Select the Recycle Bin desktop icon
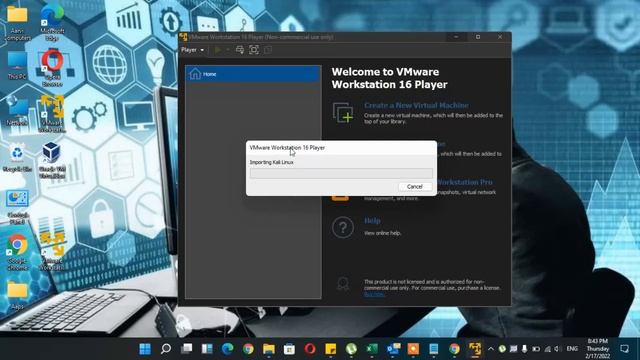 [17, 157]
